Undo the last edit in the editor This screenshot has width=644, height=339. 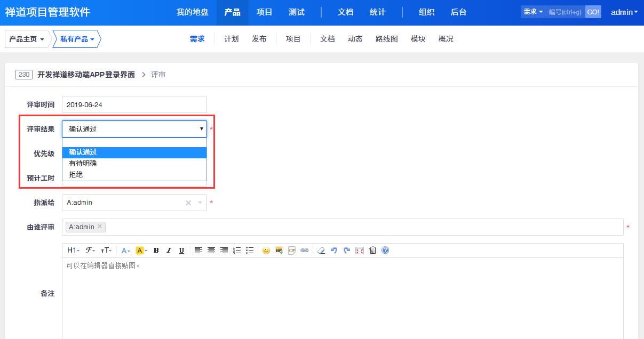coord(333,251)
